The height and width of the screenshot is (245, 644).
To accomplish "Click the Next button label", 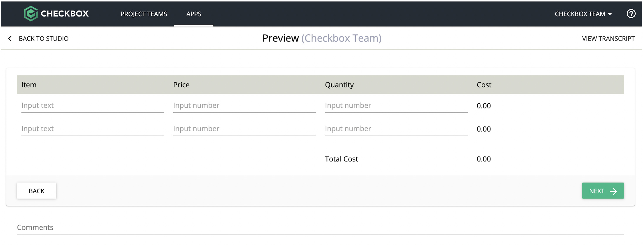I will pos(597,191).
